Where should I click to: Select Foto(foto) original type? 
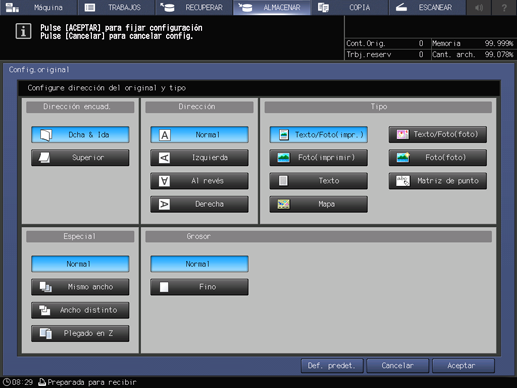pos(437,157)
